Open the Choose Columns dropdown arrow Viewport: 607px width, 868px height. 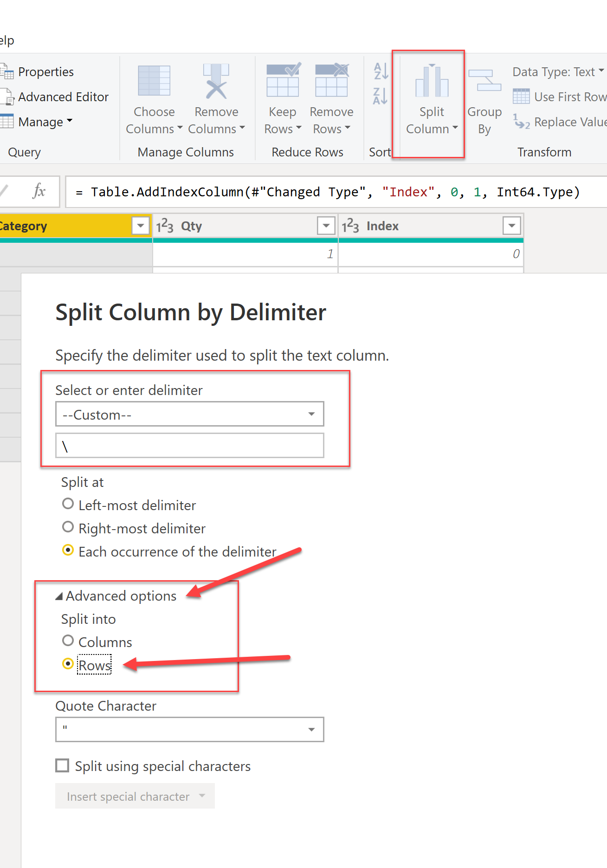pos(180,128)
